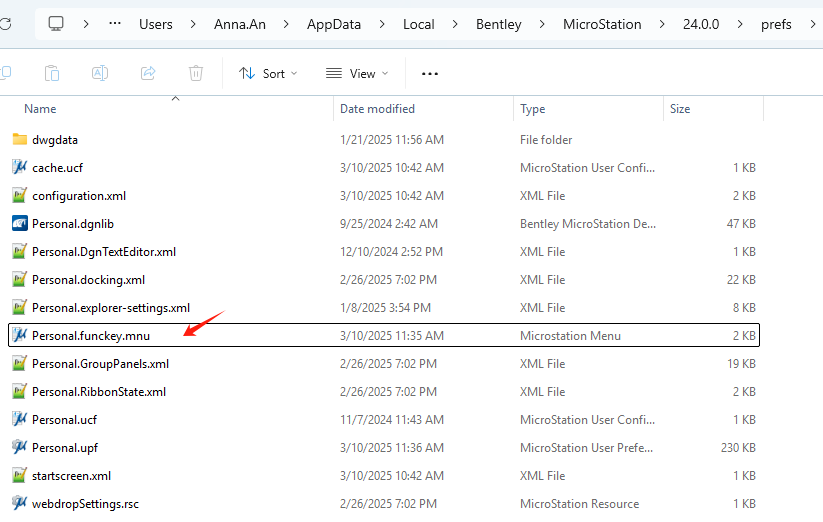
Task: Select the dwgdata folder icon
Action: 19,140
